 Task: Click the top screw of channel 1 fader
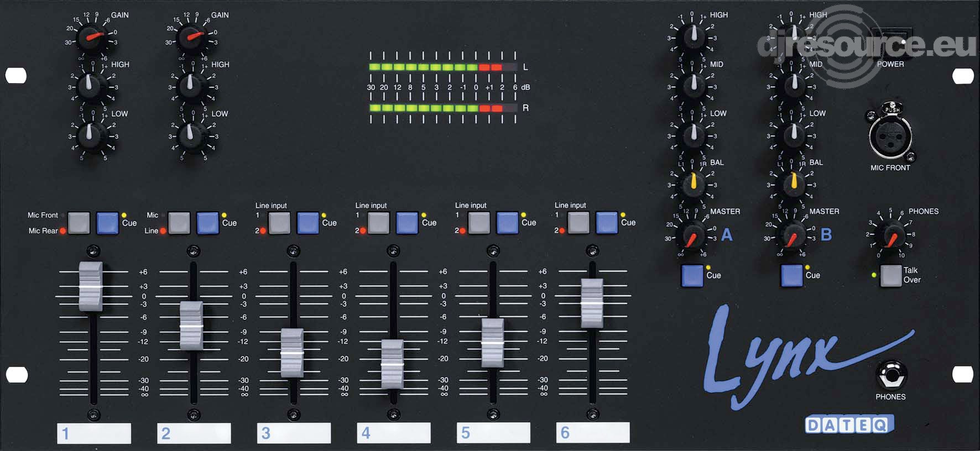[93, 251]
